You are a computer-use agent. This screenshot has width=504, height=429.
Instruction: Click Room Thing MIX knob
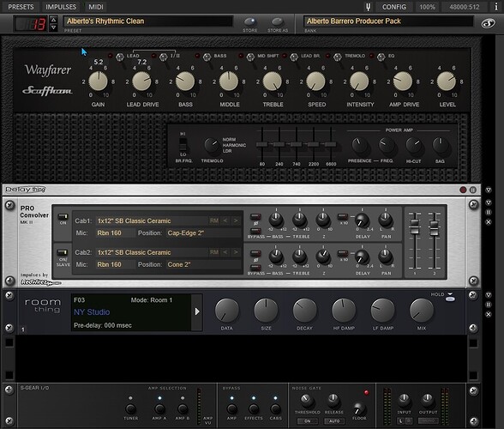point(422,311)
